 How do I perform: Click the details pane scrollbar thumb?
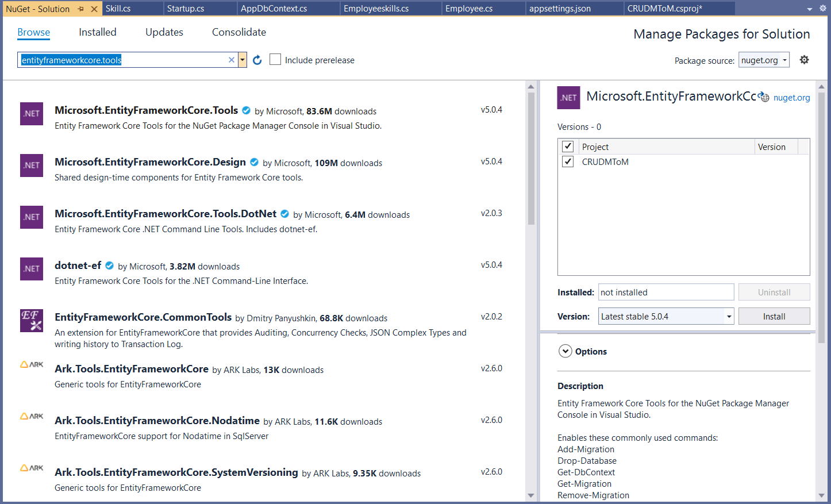pyautogui.click(x=821, y=218)
